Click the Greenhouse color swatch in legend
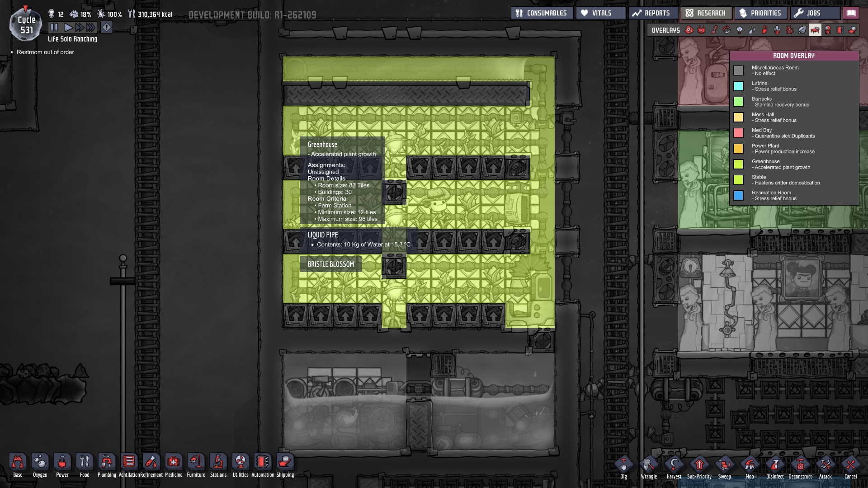 click(738, 164)
